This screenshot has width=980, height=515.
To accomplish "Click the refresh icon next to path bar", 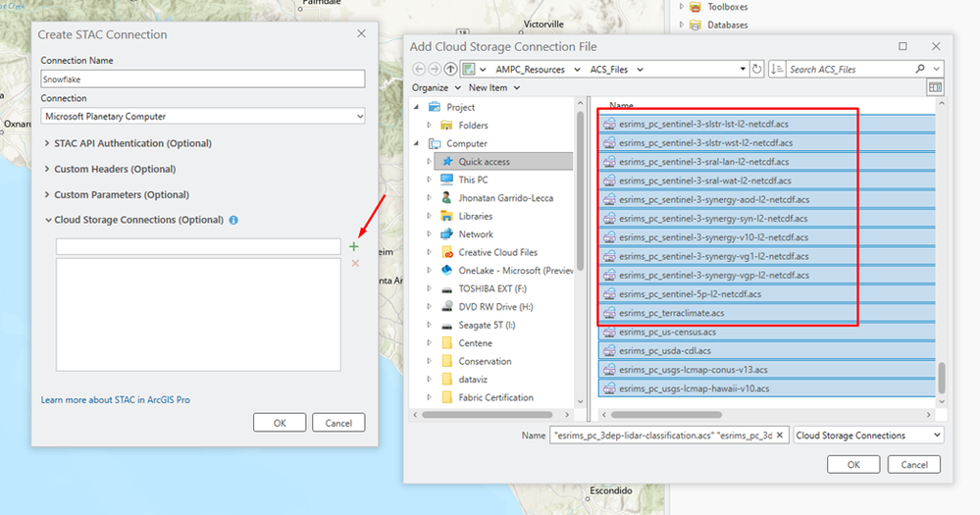I will 757,70.
